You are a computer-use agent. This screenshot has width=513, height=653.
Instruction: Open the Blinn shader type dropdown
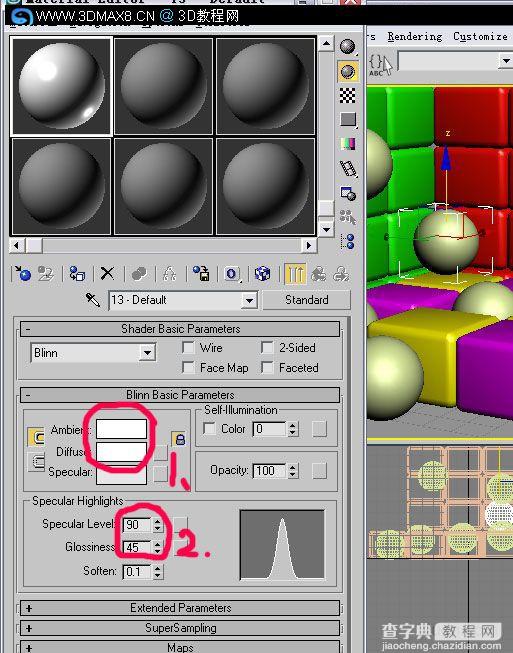[147, 353]
